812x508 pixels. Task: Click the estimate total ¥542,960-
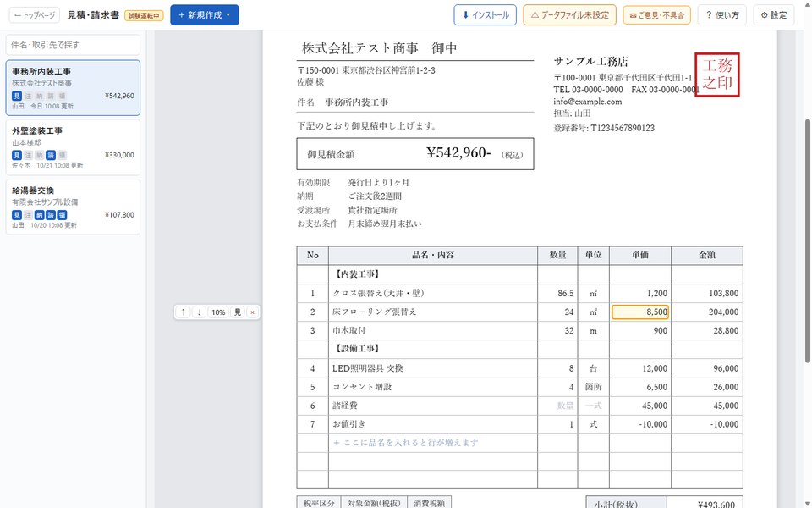coord(458,152)
